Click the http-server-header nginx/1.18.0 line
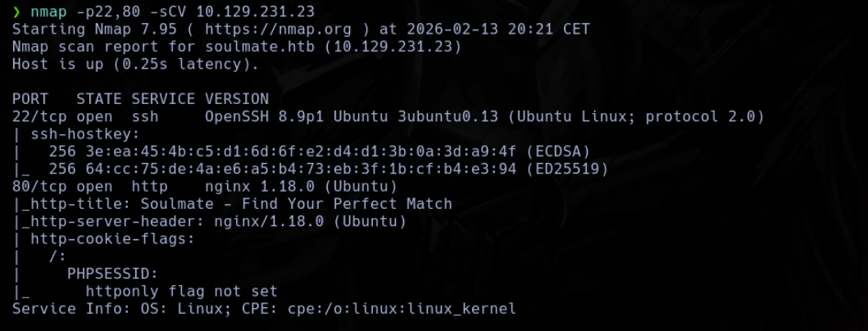868x331 pixels. (x=209, y=221)
